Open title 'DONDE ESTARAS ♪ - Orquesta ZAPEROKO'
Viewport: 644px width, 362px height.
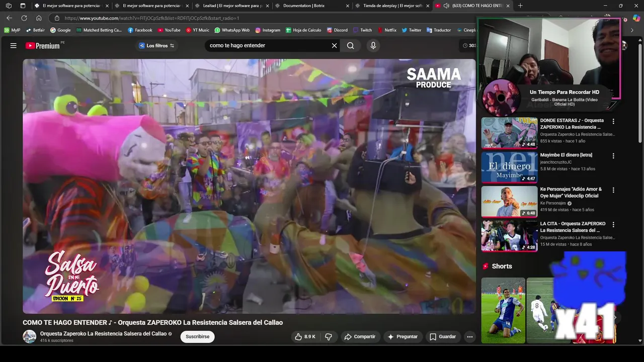pyautogui.click(x=572, y=124)
